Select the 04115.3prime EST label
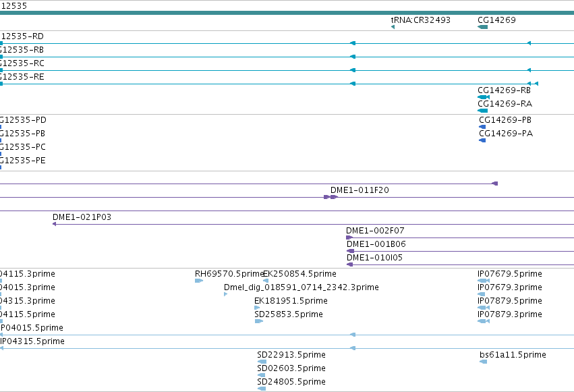The image size is (574, 392). pyautogui.click(x=28, y=274)
